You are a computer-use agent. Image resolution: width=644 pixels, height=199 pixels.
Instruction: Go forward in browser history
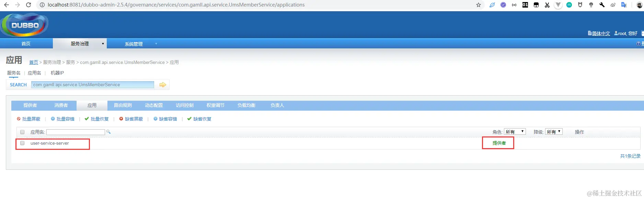pyautogui.click(x=17, y=5)
